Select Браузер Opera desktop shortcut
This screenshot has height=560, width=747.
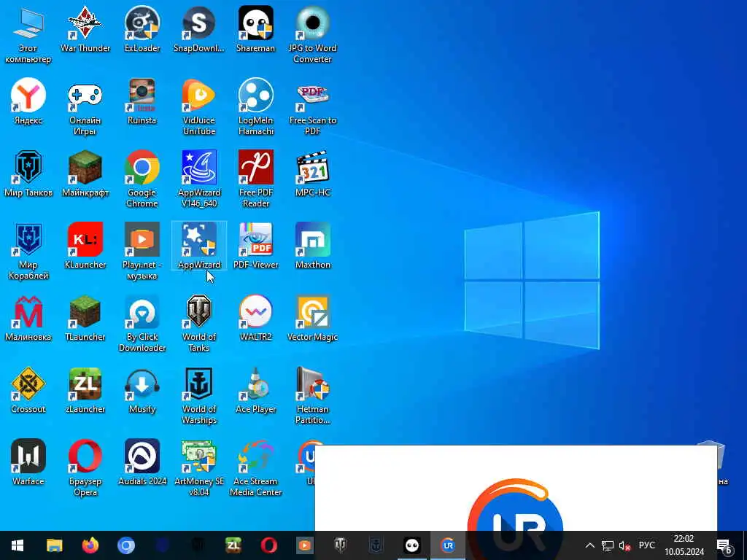coord(85,467)
